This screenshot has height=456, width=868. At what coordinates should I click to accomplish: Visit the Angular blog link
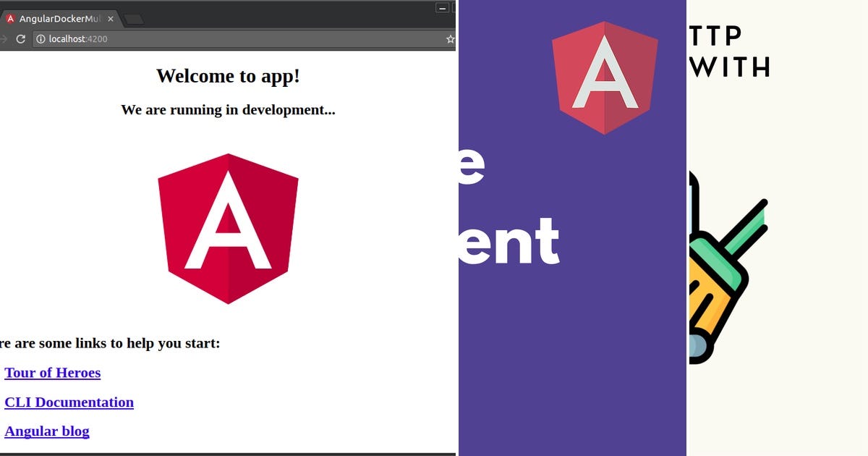46,431
